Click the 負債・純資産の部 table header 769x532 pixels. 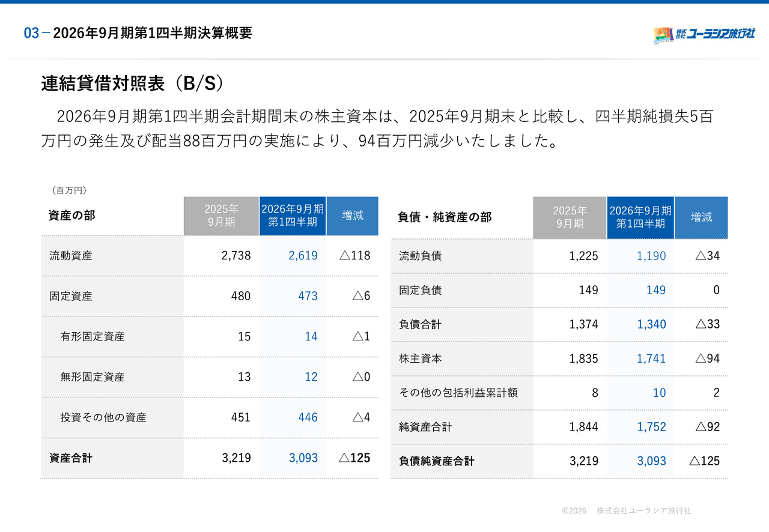pyautogui.click(x=445, y=217)
